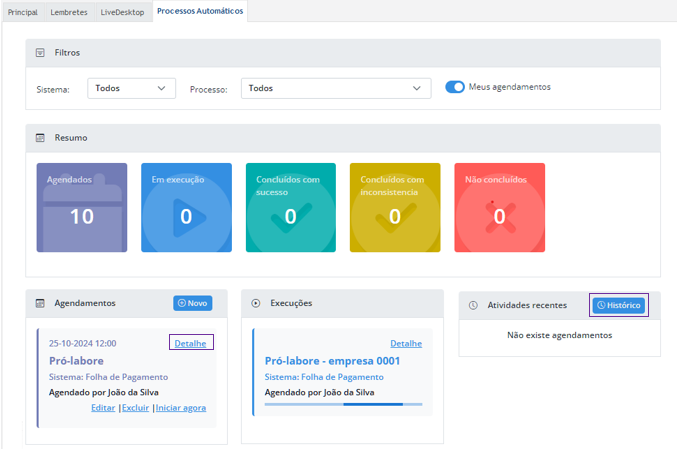Open the Concluídos com sucesso card

pos(291,207)
